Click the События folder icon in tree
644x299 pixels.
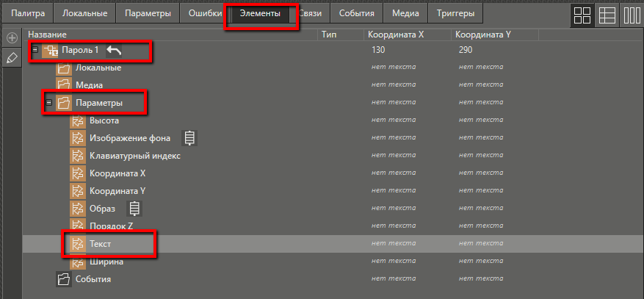pyautogui.click(x=63, y=279)
